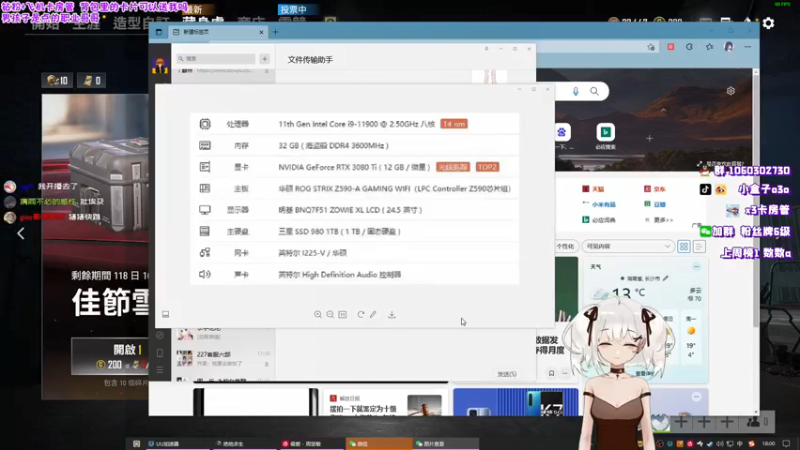Open the WeChat hamburger menu in sidebar
Viewport: 800px width, 450px height.
point(160,369)
